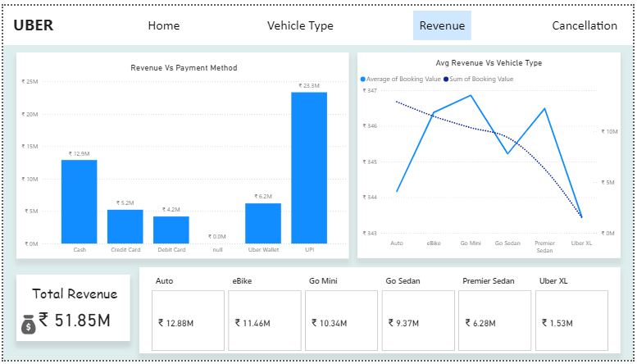The image size is (637, 364).
Task: Select the UPI bar in payment chart
Action: pos(309,167)
